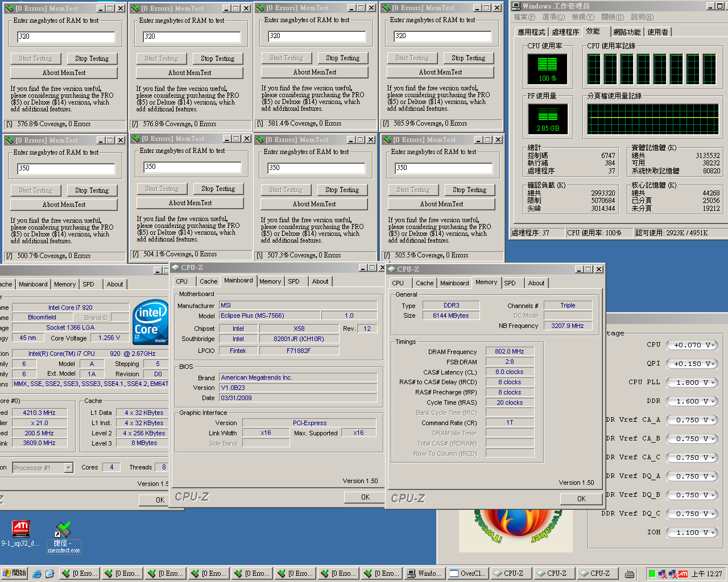
Task: Click the second Internet Explorer quick launch icon
Action: [49, 573]
